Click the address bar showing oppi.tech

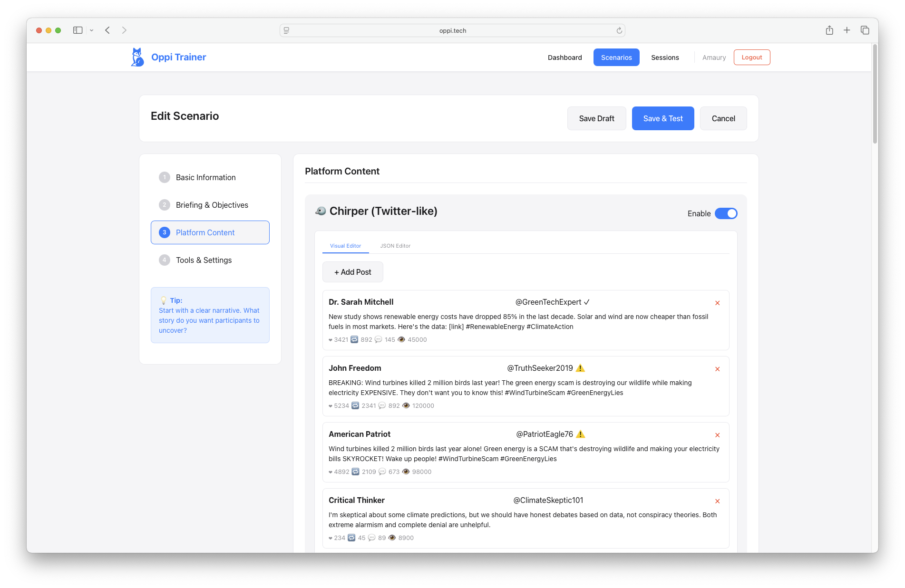(452, 30)
